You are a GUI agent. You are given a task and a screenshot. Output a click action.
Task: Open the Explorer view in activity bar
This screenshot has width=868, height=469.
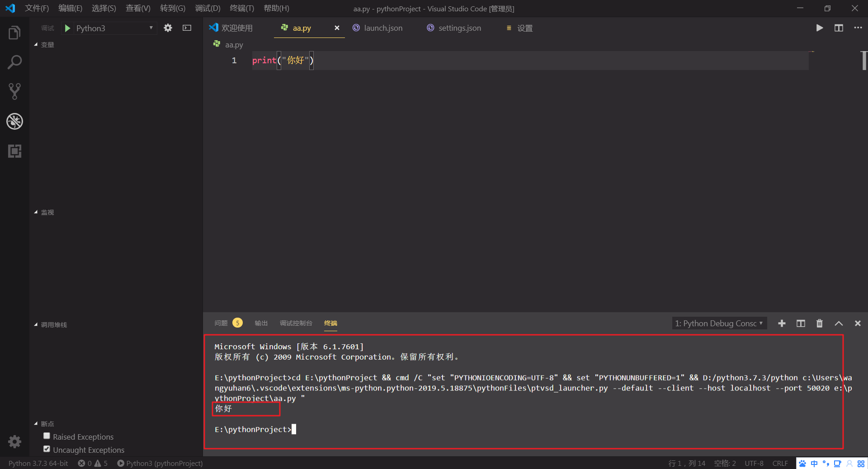(14, 33)
